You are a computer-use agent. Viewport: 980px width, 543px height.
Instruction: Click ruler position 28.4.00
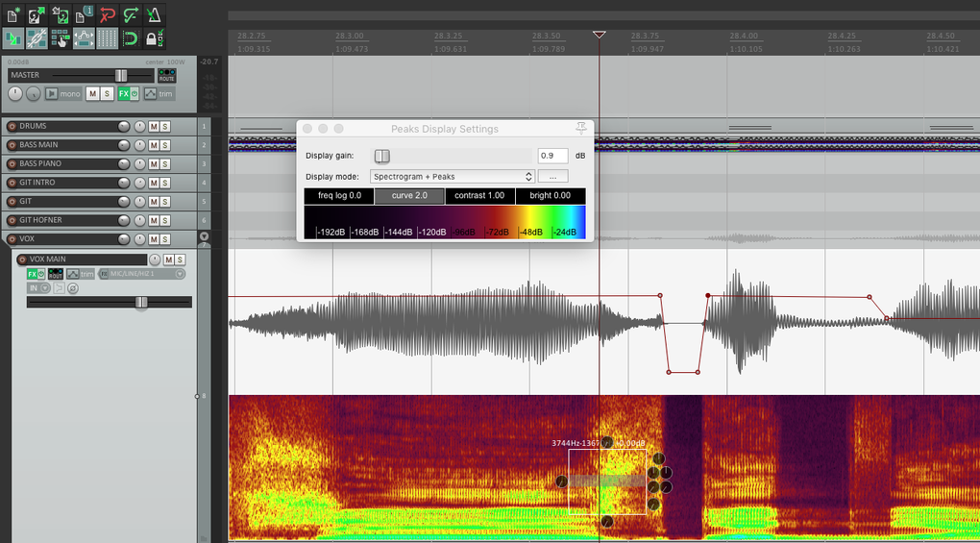point(744,37)
